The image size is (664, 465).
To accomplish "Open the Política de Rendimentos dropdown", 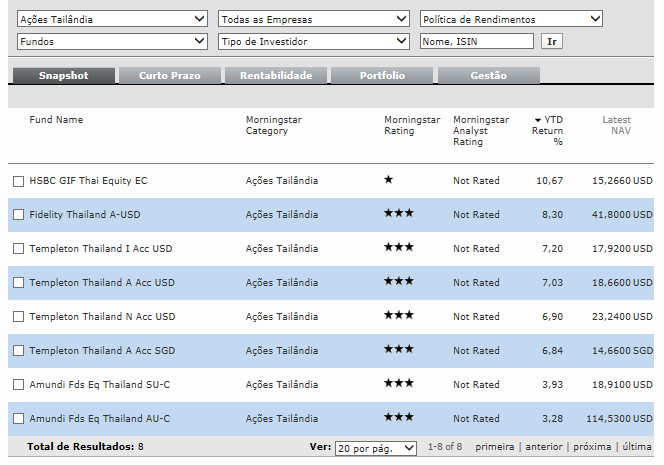I will (511, 19).
